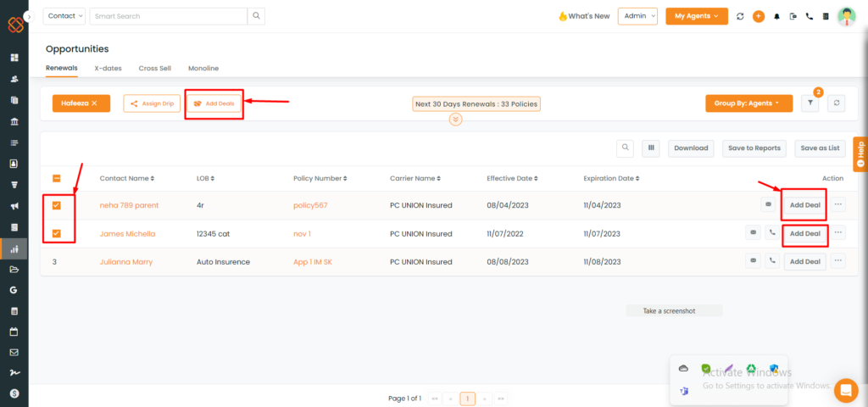Open the Group By: Agents dropdown
868x407 pixels.
(749, 103)
